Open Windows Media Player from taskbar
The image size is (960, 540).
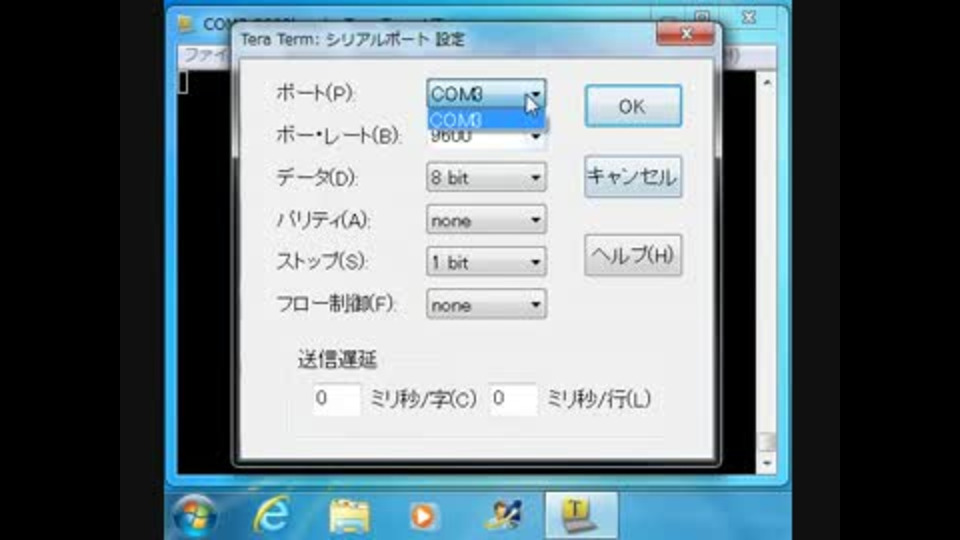point(423,516)
